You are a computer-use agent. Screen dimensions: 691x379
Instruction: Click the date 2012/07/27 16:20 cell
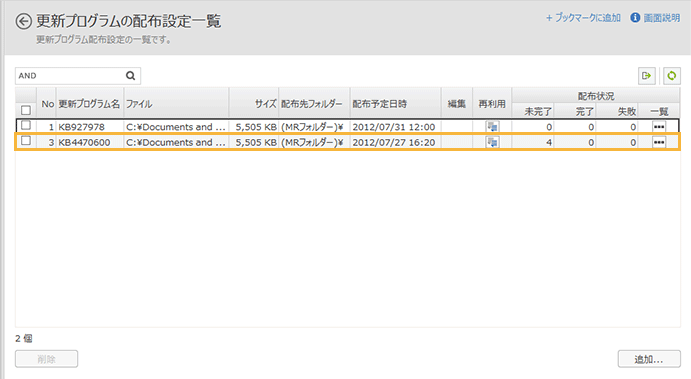[395, 142]
